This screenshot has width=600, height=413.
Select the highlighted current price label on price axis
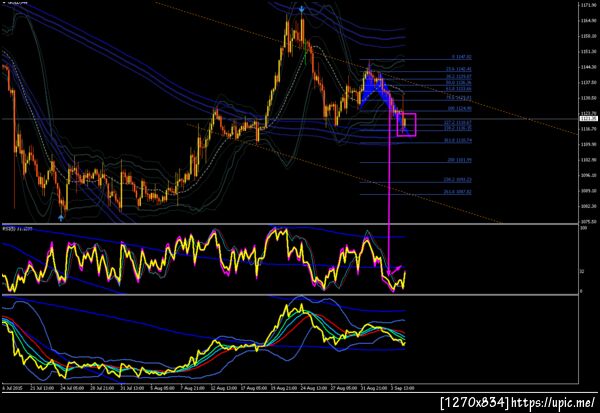[x=589, y=119]
